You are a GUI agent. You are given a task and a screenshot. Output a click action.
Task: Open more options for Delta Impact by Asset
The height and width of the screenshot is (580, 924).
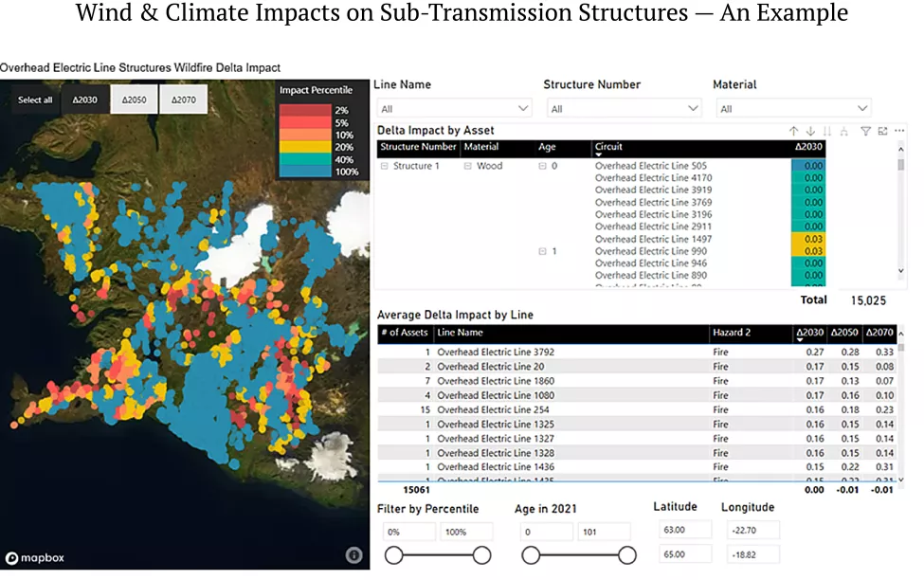click(901, 131)
